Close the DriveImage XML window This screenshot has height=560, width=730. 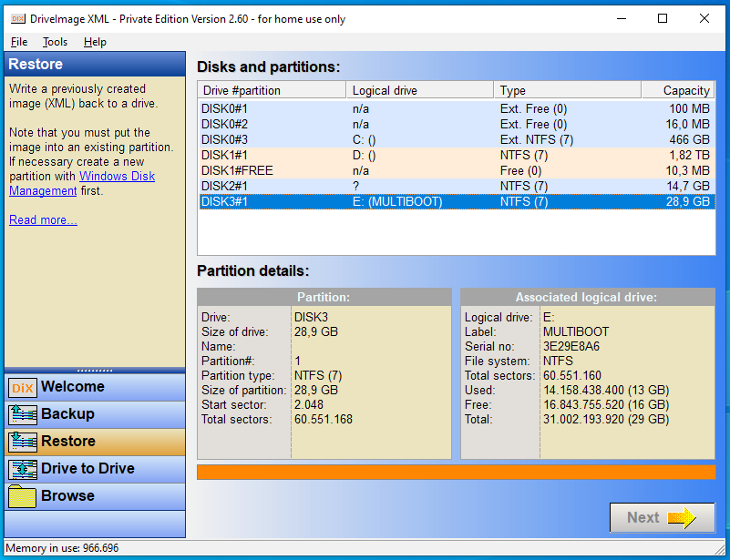[x=704, y=18]
